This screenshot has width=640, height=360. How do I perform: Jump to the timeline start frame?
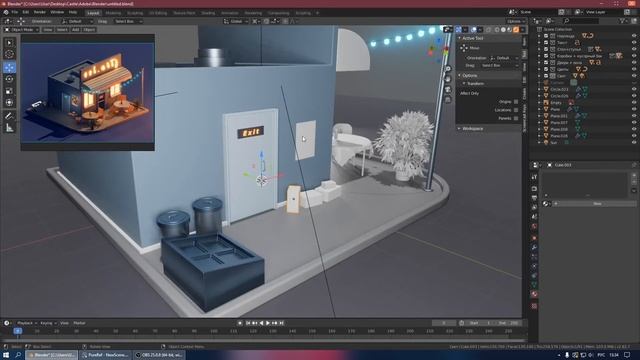pos(248,323)
